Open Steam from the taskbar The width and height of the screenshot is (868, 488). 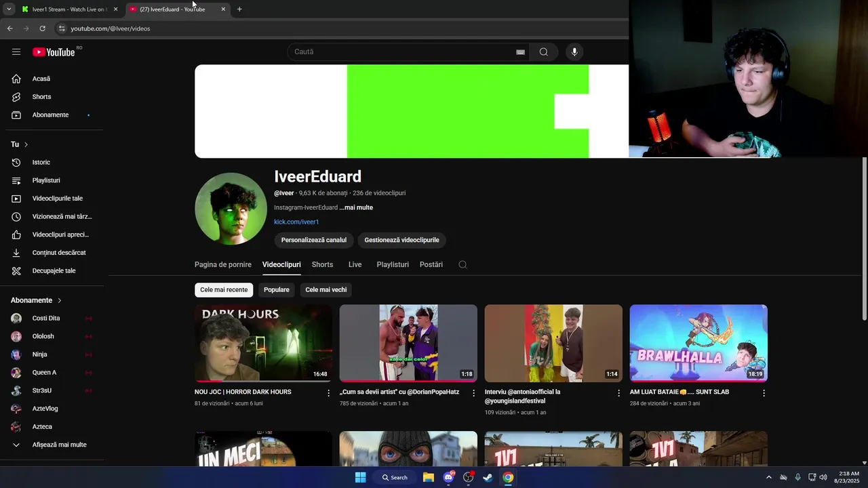[488, 477]
